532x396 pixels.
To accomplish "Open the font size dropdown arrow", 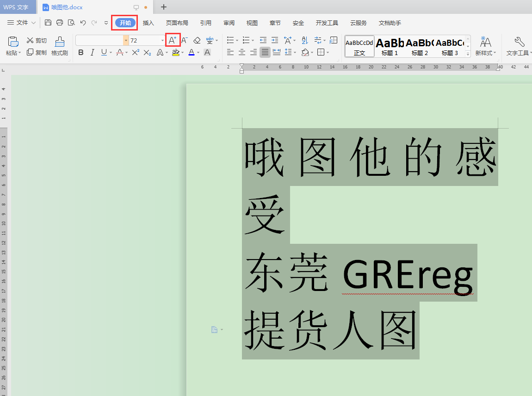I will click(162, 40).
